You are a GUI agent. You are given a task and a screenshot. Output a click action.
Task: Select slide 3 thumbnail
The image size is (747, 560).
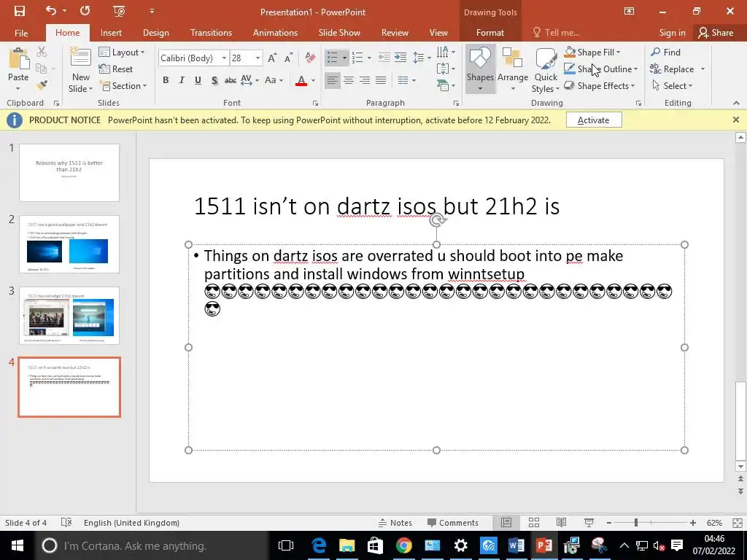pos(69,315)
